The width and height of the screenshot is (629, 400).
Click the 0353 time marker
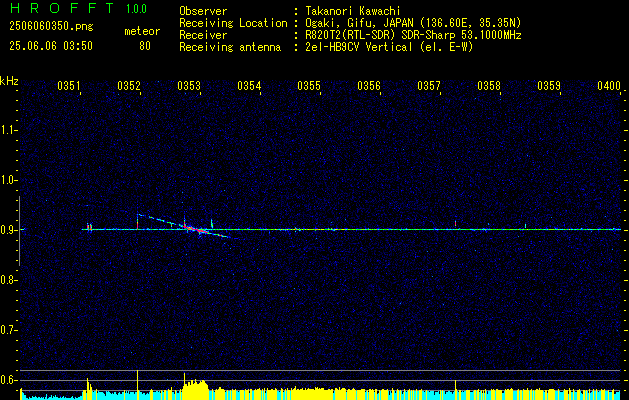click(x=189, y=86)
